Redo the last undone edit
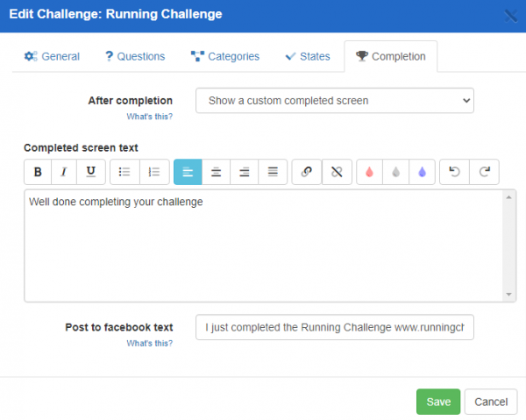 click(x=484, y=172)
